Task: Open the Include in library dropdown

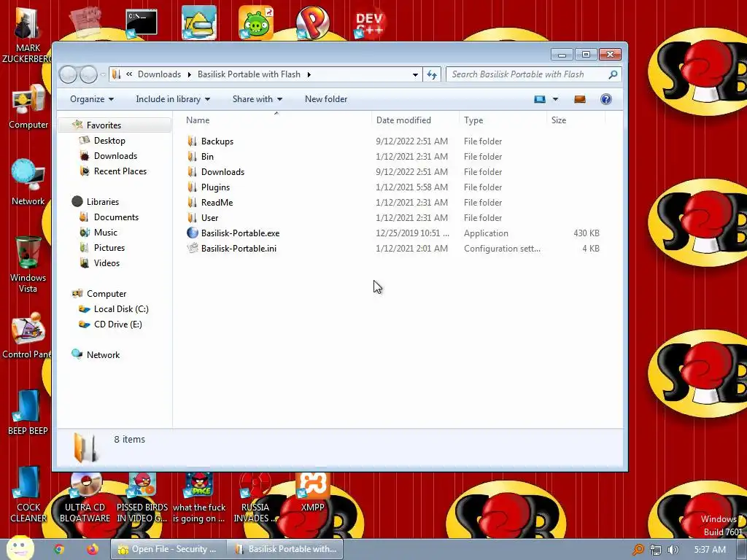Action: point(173,99)
